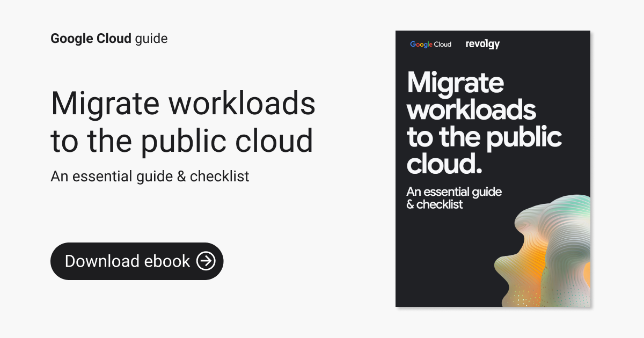The height and width of the screenshot is (338, 644).
Task: Click the large "Migrate workloads" headline line
Action: coord(183,104)
